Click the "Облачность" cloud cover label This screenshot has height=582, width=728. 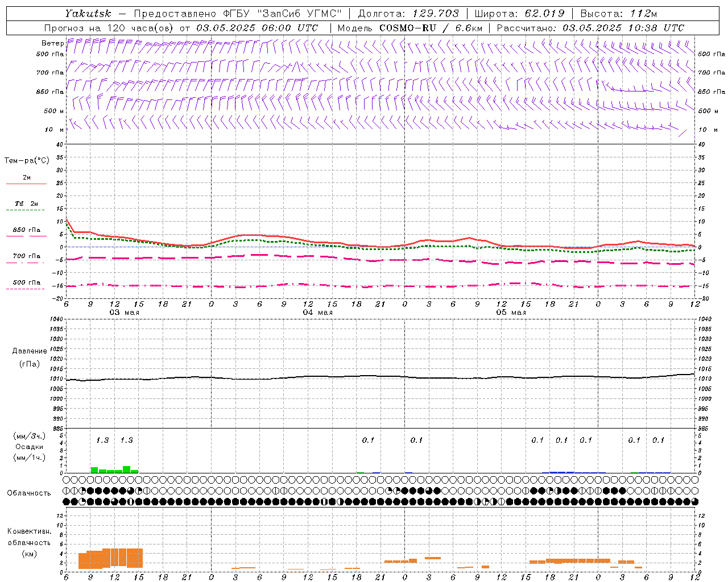coord(29,493)
